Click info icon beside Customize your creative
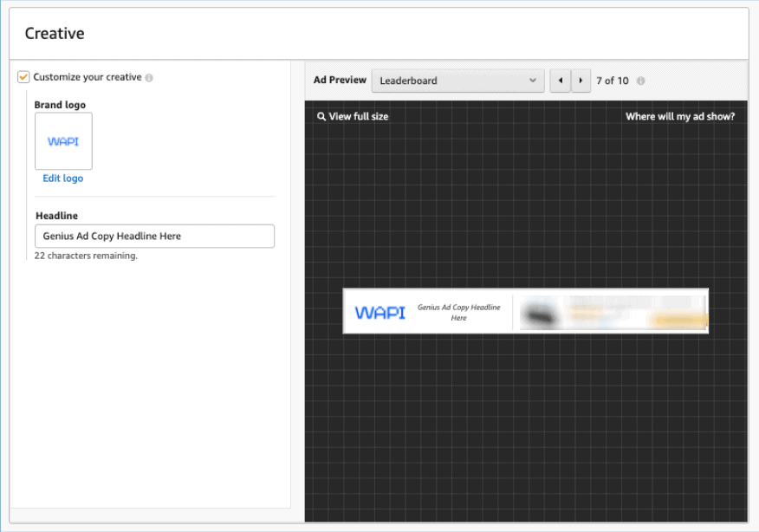 149,78
